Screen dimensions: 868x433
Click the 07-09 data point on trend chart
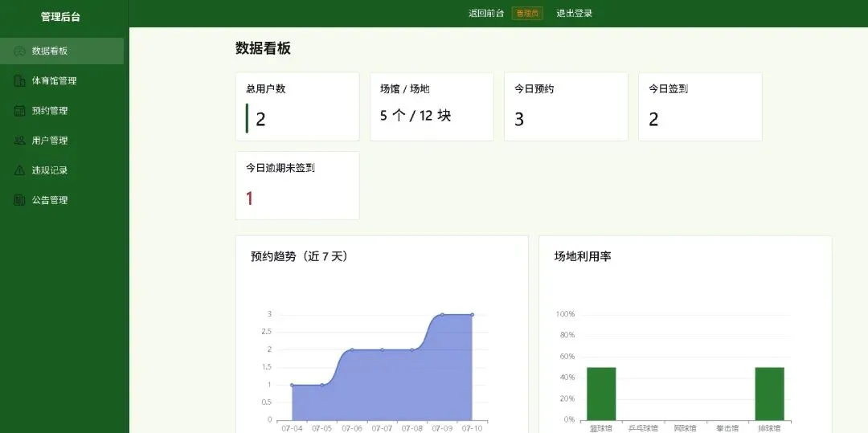(442, 315)
